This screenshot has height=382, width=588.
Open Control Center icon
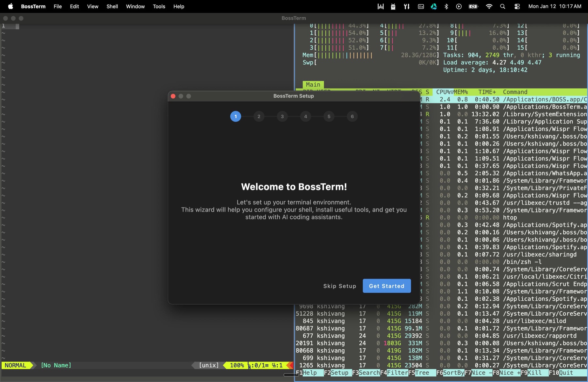[517, 6]
